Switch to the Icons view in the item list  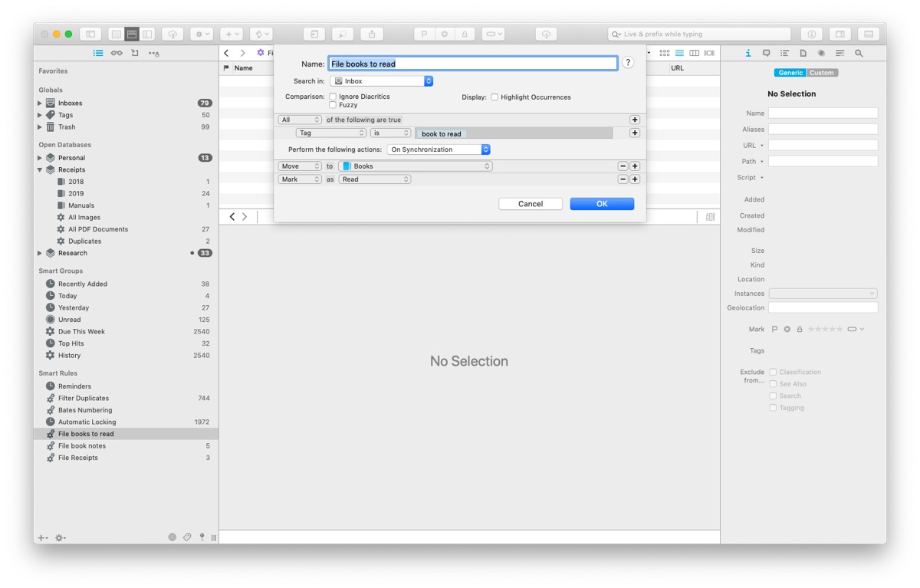pyautogui.click(x=665, y=53)
